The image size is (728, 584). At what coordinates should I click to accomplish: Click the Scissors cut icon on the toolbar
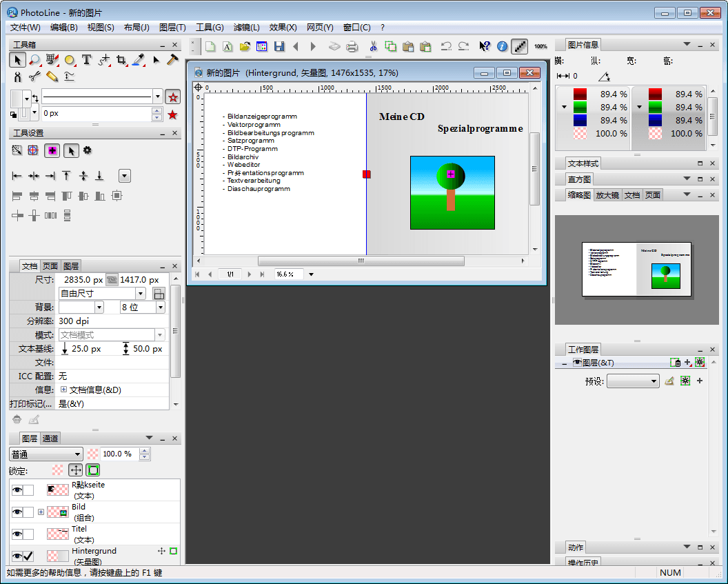372,46
